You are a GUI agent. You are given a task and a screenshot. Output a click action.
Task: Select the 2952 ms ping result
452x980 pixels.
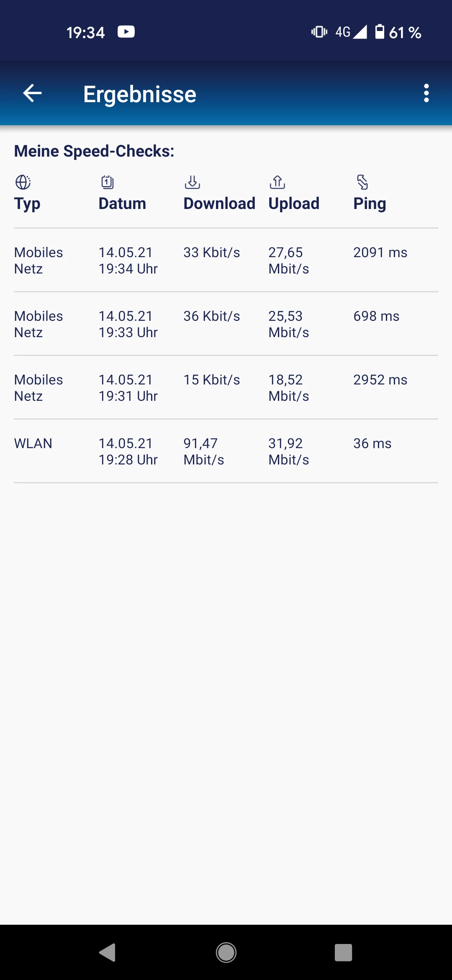pos(380,380)
